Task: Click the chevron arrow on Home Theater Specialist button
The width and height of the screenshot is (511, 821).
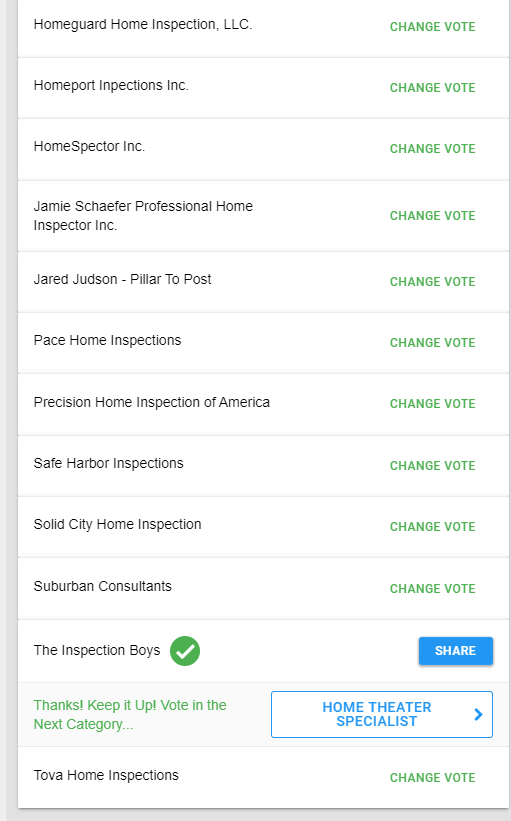Action: [478, 714]
